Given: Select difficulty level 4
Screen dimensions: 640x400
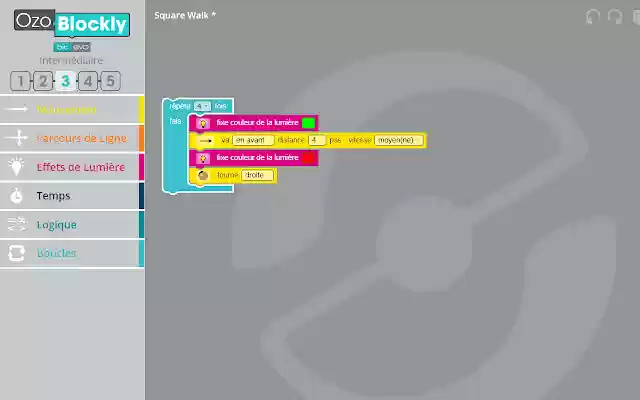Looking at the screenshot, I should point(88,81).
